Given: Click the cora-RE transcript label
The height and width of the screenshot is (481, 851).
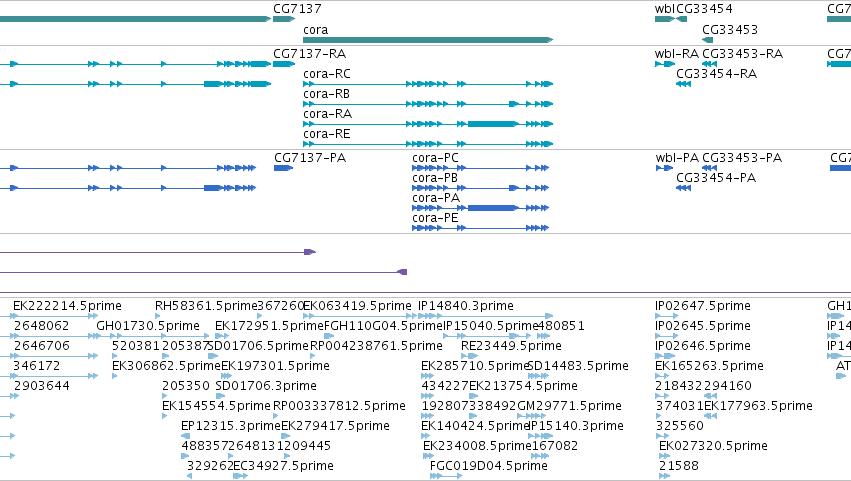Looking at the screenshot, I should (326, 134).
